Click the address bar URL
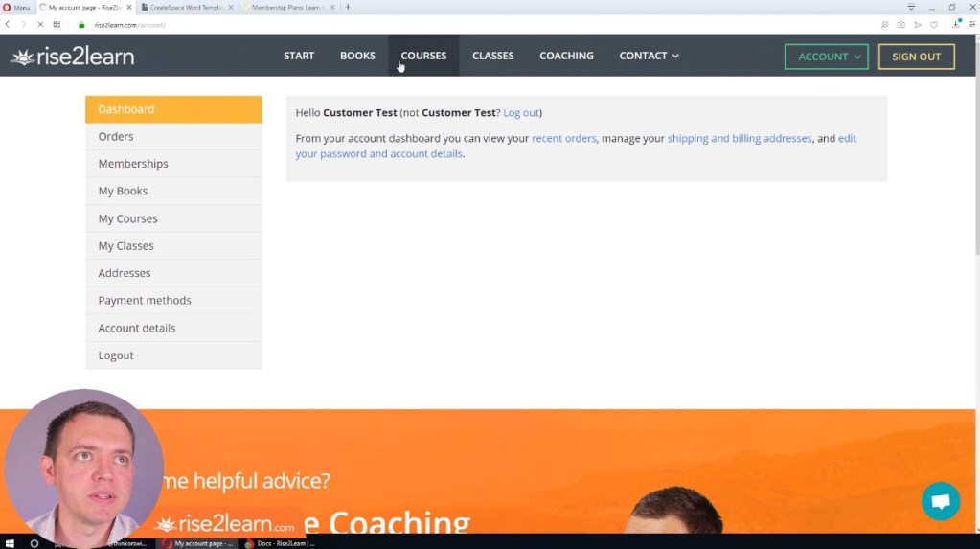This screenshot has height=549, width=980. (x=130, y=25)
